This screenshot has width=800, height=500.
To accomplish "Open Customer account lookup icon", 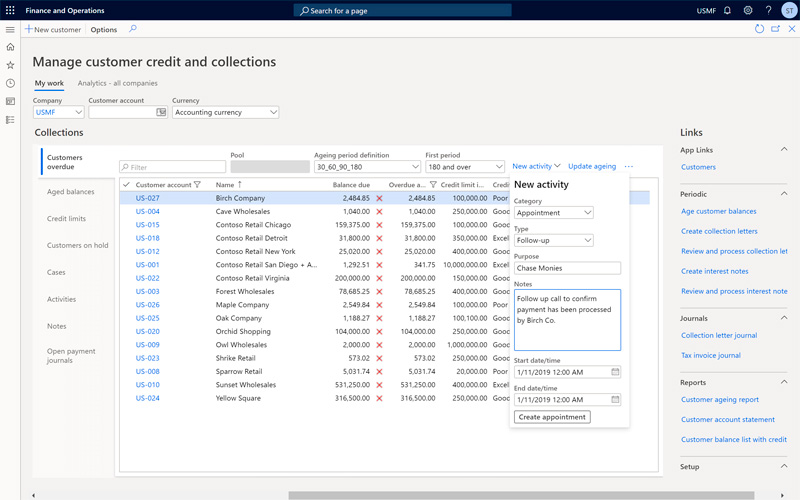I will click(x=161, y=112).
